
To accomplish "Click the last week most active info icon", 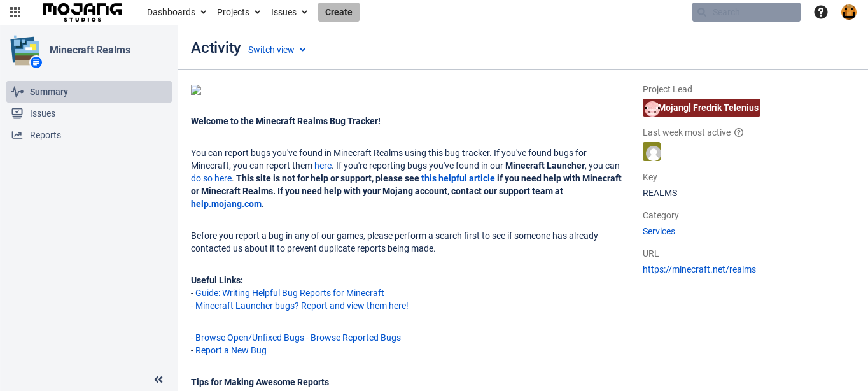I will coord(739,132).
